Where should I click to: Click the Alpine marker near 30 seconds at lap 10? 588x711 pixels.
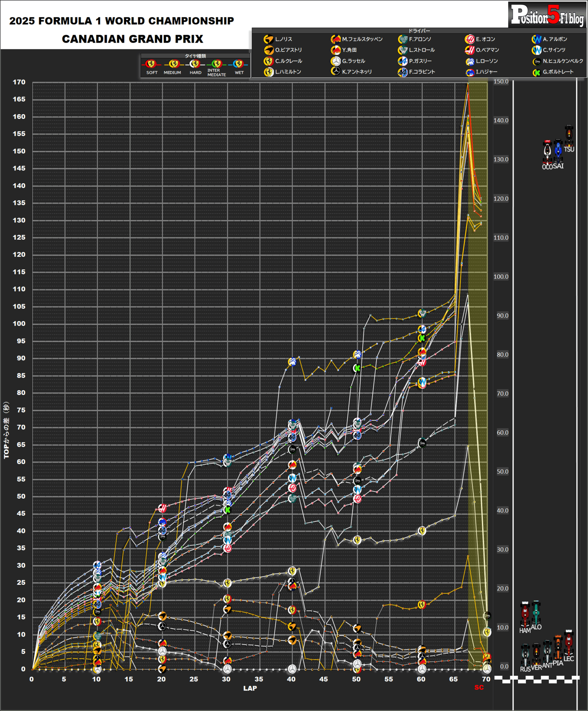[x=97, y=565]
